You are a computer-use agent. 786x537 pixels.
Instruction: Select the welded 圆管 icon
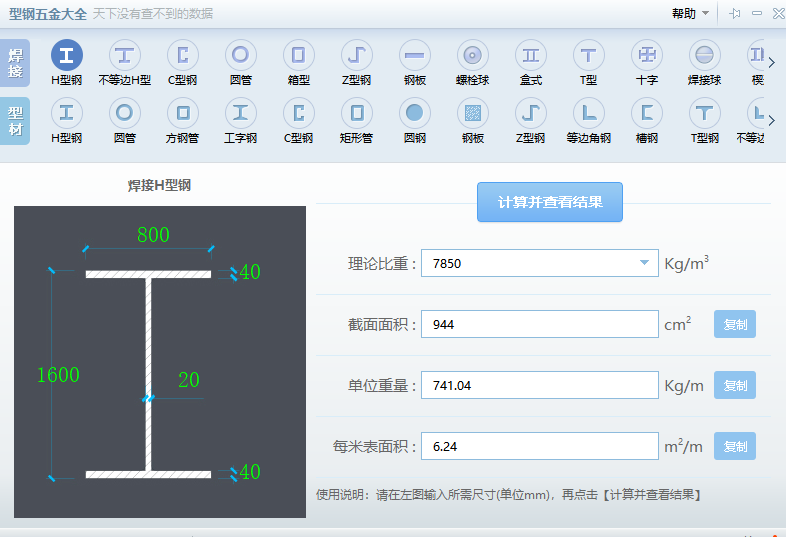pyautogui.click(x=241, y=55)
